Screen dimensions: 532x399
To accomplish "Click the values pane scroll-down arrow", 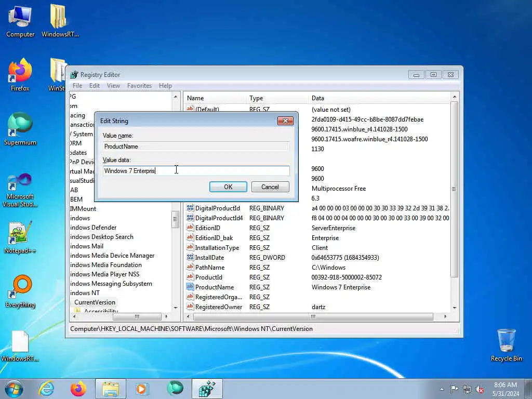I will pos(454,308).
